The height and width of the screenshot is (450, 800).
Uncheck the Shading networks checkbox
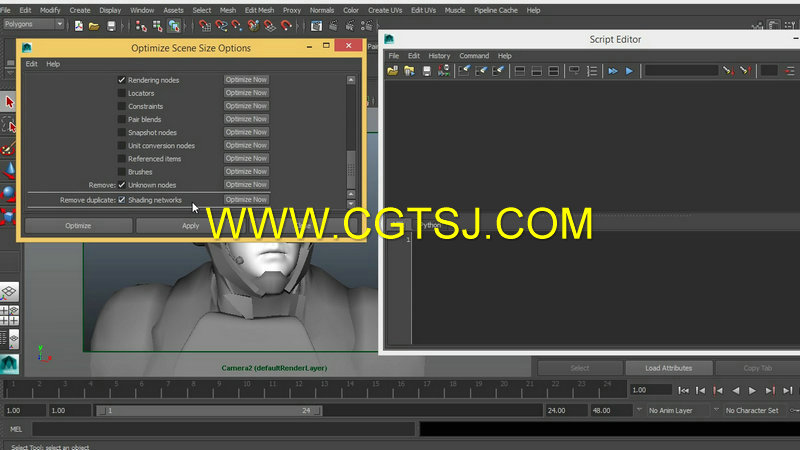[121, 200]
